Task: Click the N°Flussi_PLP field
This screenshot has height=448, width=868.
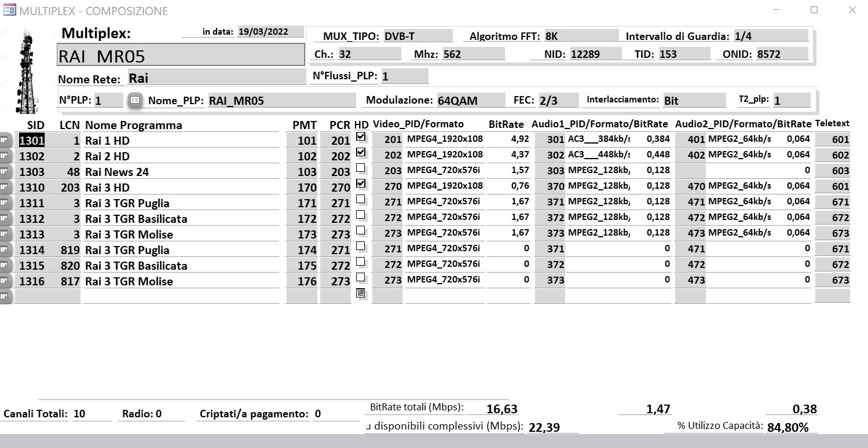Action: point(404,76)
